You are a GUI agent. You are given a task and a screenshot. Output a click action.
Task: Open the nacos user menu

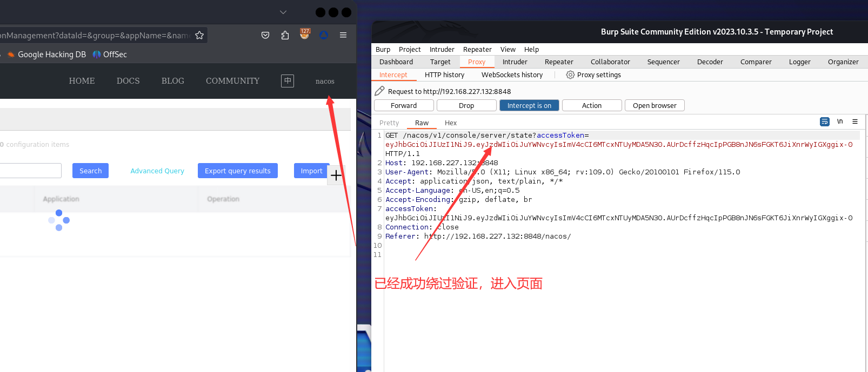325,82
